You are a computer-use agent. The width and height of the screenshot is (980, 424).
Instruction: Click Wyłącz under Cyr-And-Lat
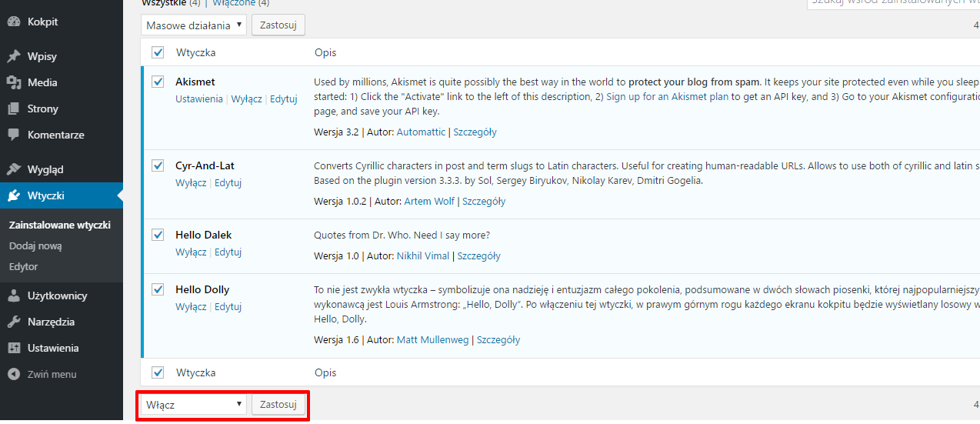point(191,183)
